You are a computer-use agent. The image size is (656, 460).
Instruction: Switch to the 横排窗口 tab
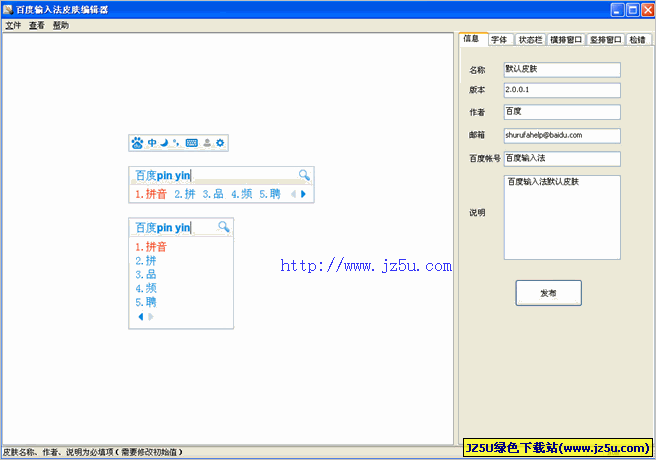pyautogui.click(x=566, y=40)
